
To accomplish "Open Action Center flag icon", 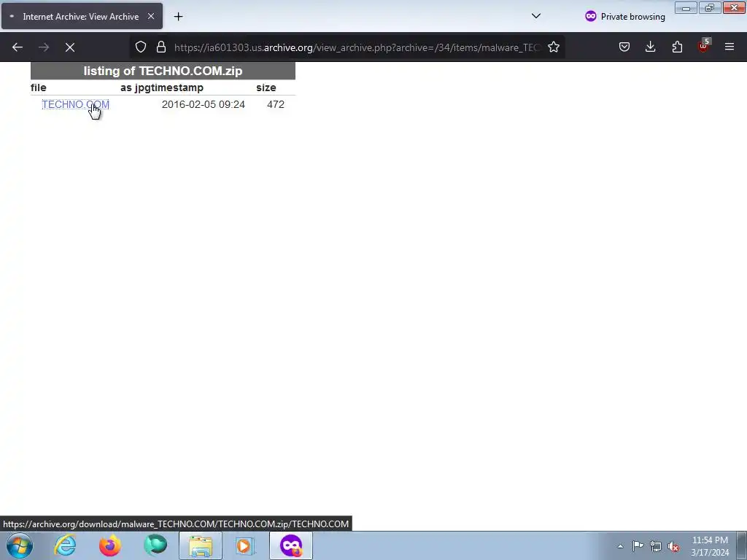I will pos(638,546).
